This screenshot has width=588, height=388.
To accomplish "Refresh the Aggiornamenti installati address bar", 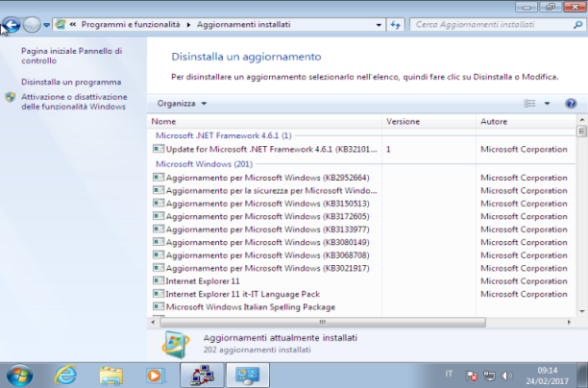I will [395, 25].
